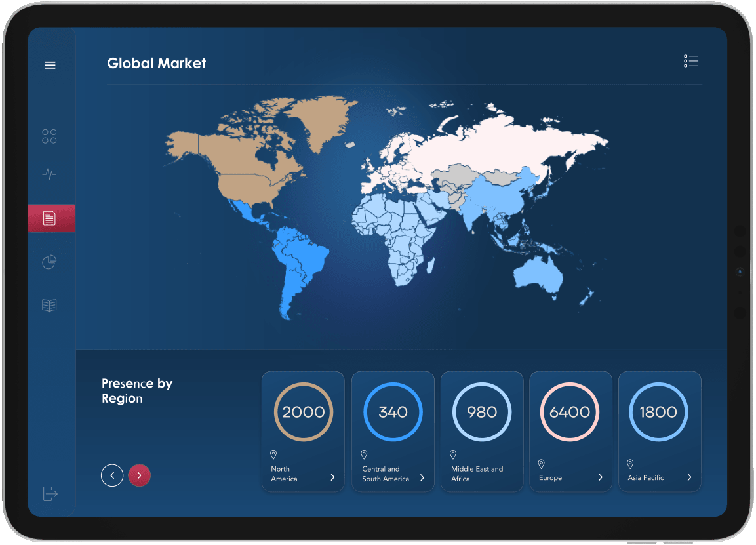The image size is (756, 545).
Task: Expand the Asia Pacific region details
Action: pyautogui.click(x=689, y=477)
